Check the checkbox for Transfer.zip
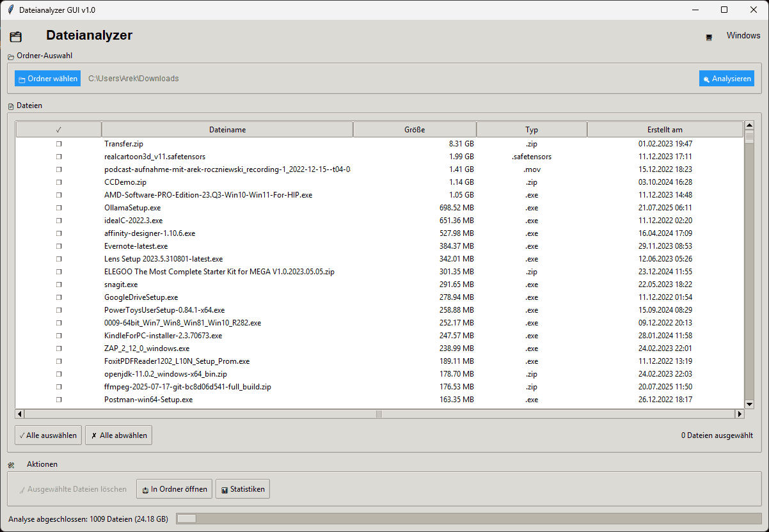The height and width of the screenshot is (532, 769). (x=59, y=143)
